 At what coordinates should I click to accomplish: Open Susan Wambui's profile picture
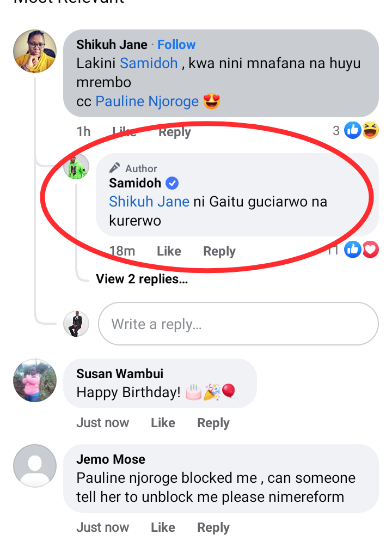tap(35, 380)
